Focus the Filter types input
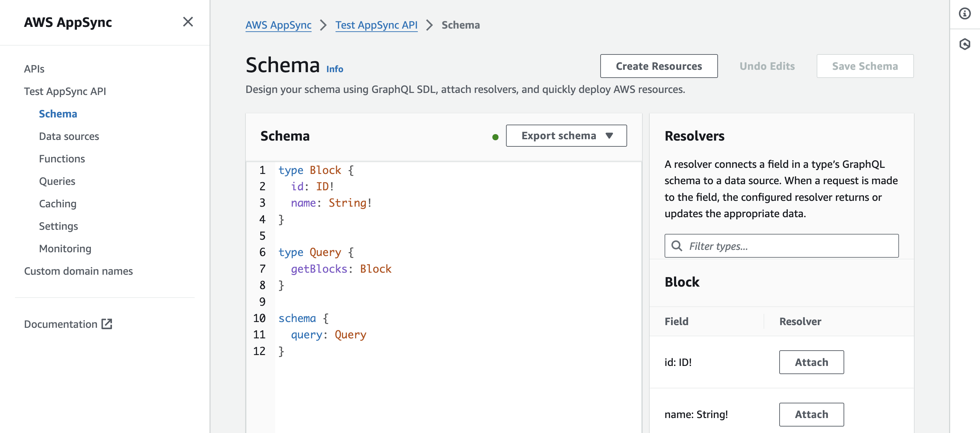Viewport: 980px width, 433px height. [x=781, y=246]
